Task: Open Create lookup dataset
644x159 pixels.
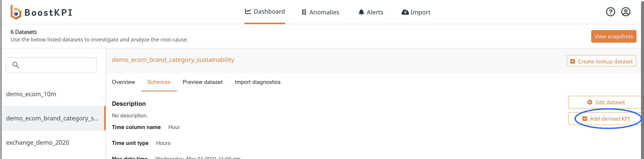Action: 601,61
